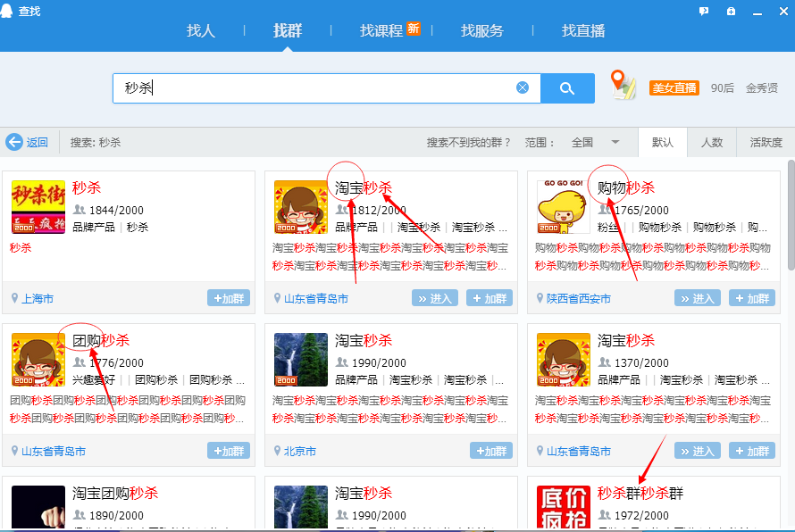795x532 pixels.
Task: Click the location pin icon beside 陕西省西安市
Action: tap(540, 298)
